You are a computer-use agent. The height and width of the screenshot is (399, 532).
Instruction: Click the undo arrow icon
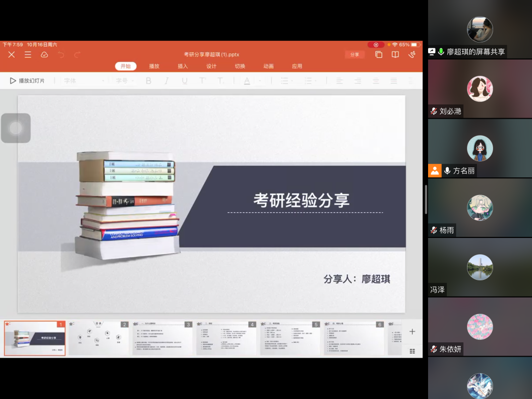(x=61, y=55)
